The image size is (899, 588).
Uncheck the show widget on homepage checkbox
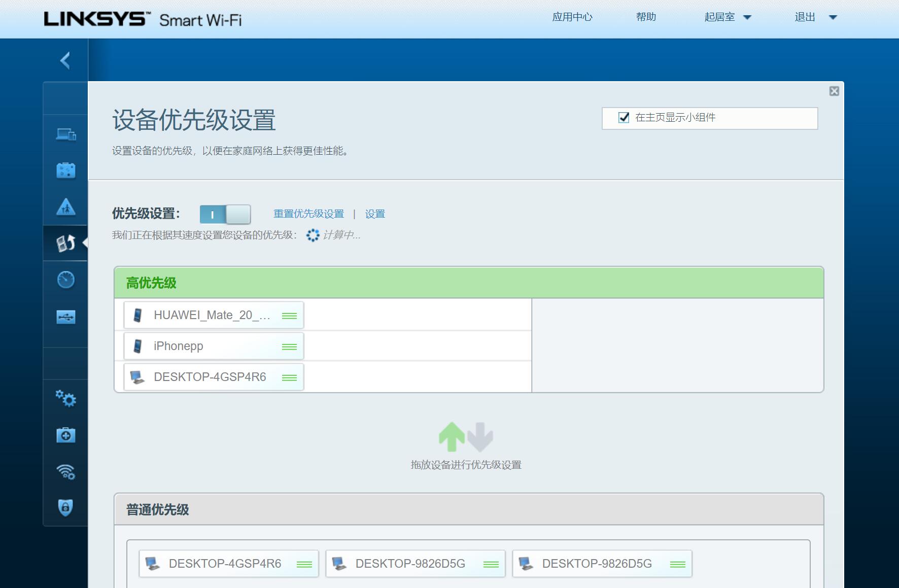[x=624, y=118]
